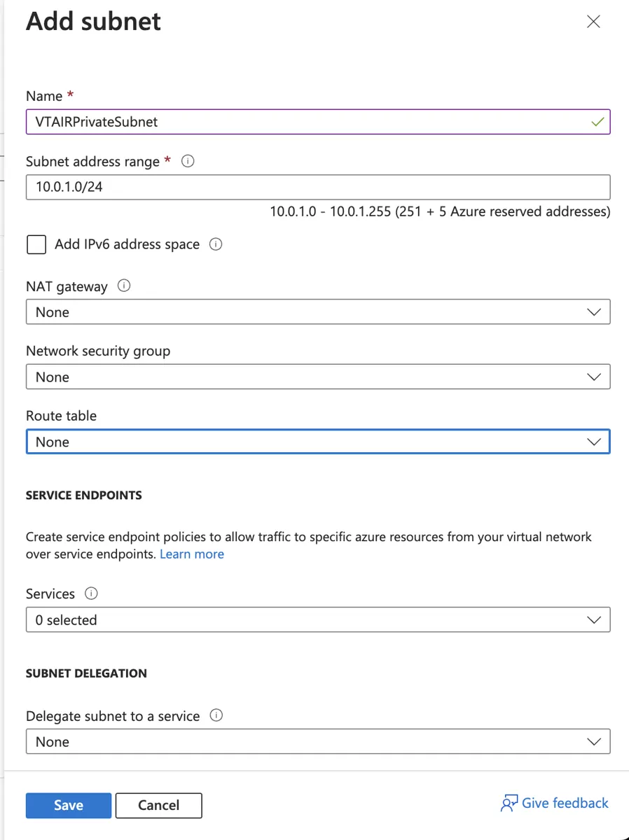
Task: Save the new subnet
Action: [68, 805]
